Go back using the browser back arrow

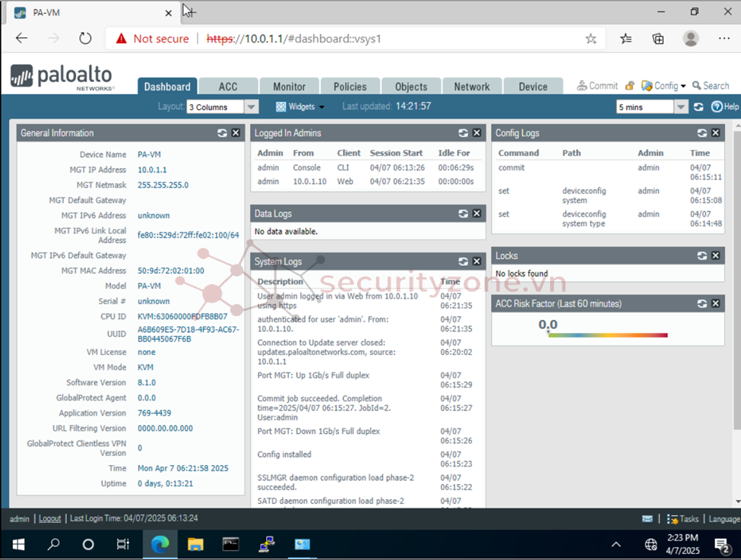click(22, 38)
